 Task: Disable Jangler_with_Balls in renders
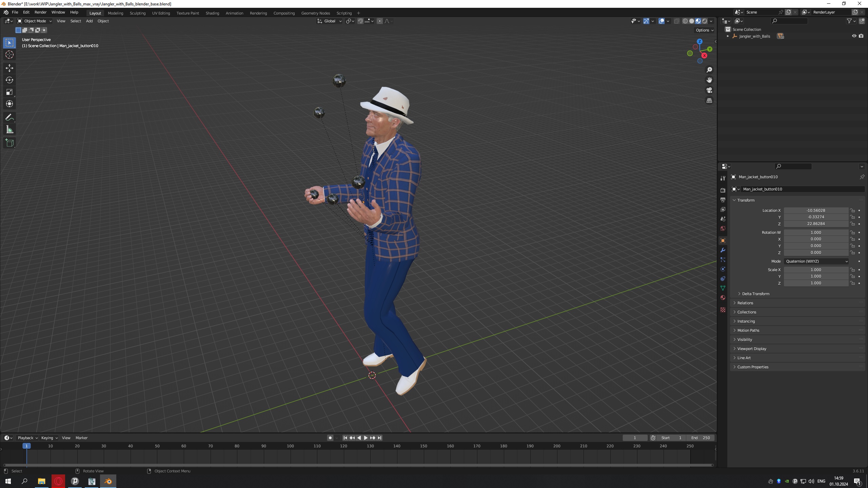pyautogui.click(x=861, y=36)
